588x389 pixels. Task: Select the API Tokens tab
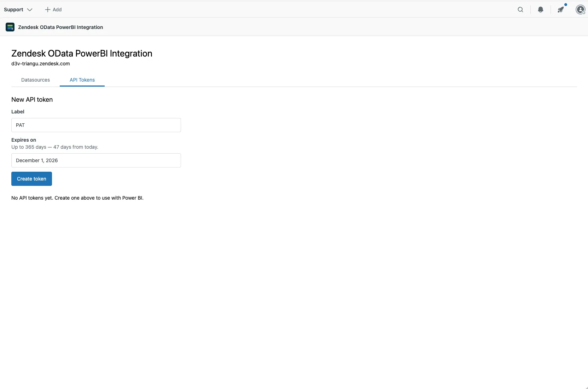[x=82, y=80]
